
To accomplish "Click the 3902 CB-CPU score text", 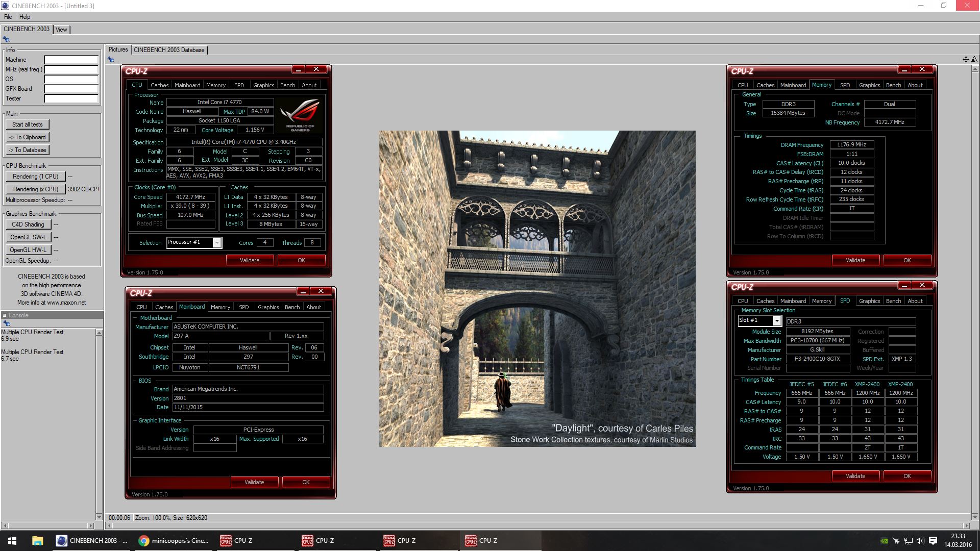I will [x=83, y=189].
